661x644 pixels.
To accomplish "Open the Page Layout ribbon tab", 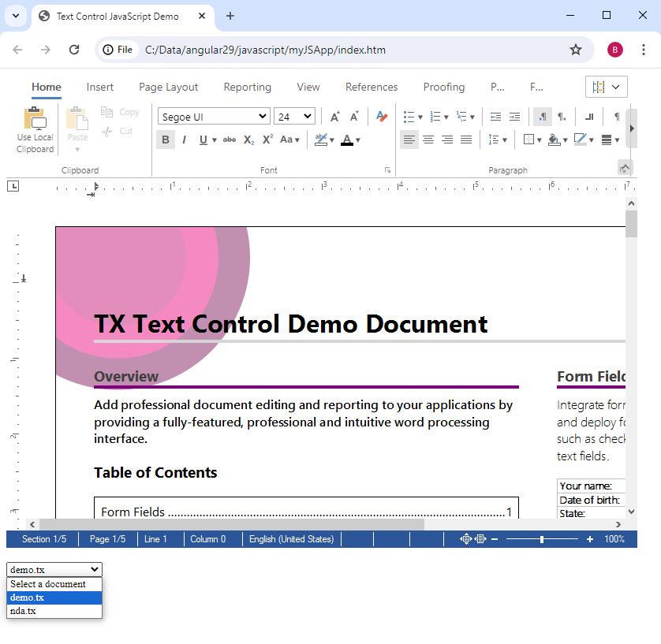I will (x=168, y=87).
